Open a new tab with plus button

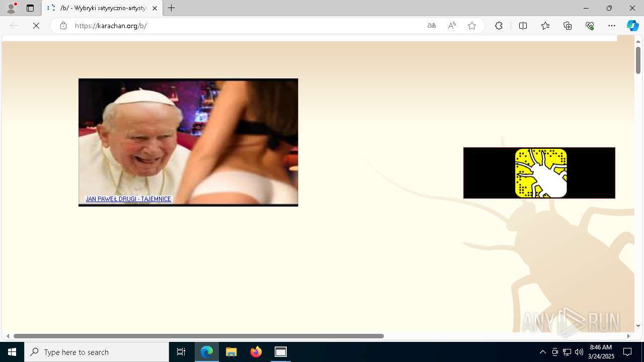(172, 8)
